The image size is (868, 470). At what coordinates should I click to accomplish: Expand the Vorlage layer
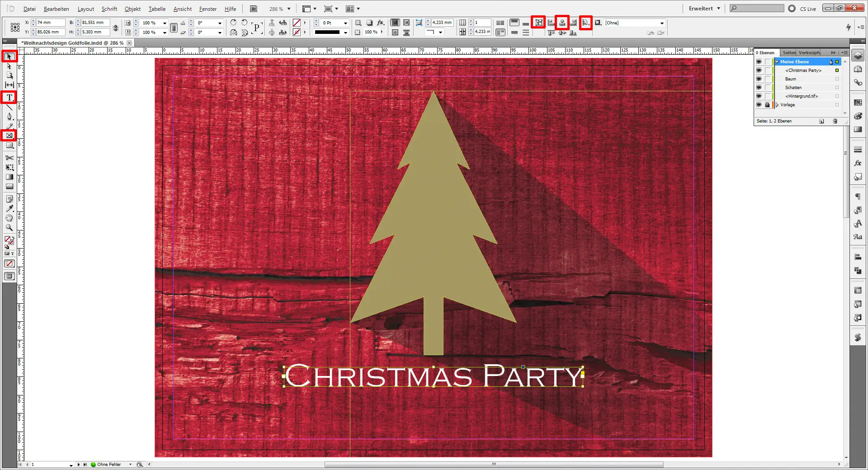(777, 104)
